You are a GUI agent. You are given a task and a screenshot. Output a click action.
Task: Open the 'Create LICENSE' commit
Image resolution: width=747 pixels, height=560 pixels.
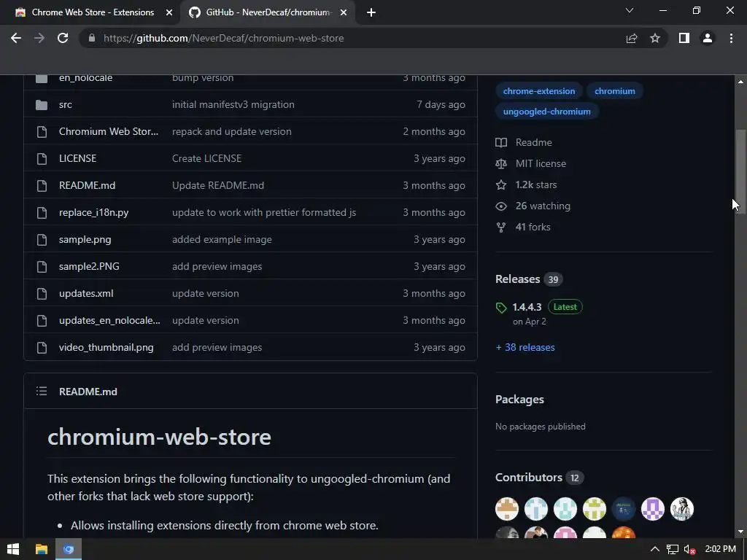[206, 158]
